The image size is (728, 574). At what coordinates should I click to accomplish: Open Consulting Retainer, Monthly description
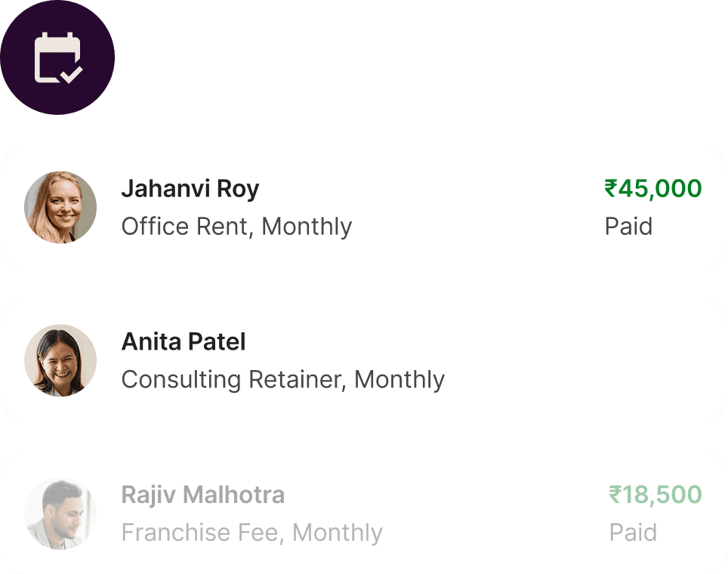click(282, 379)
